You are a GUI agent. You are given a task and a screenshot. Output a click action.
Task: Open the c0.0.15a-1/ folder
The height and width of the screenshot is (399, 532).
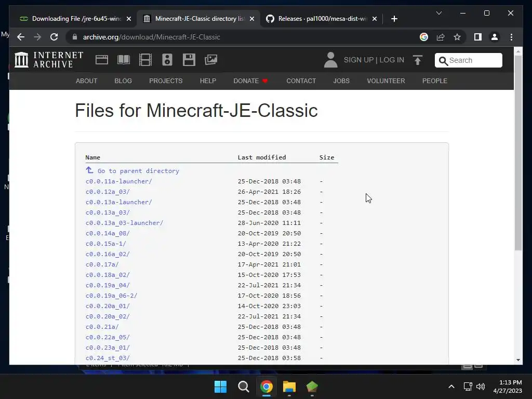click(x=105, y=244)
